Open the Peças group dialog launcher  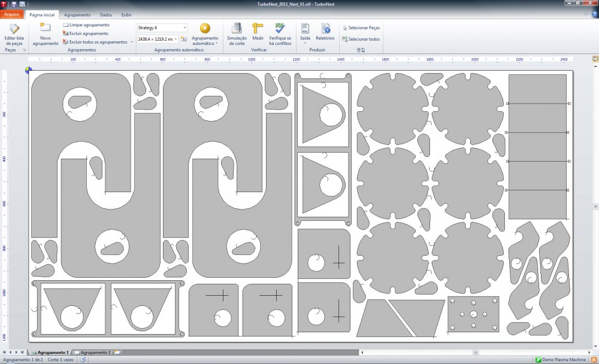[24, 50]
